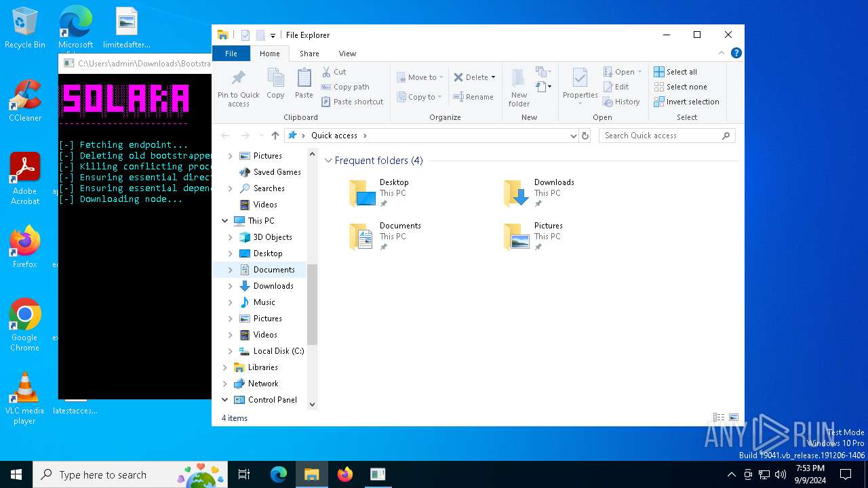Click the Rename command
Screen dimensions: 868x488
pos(473,97)
